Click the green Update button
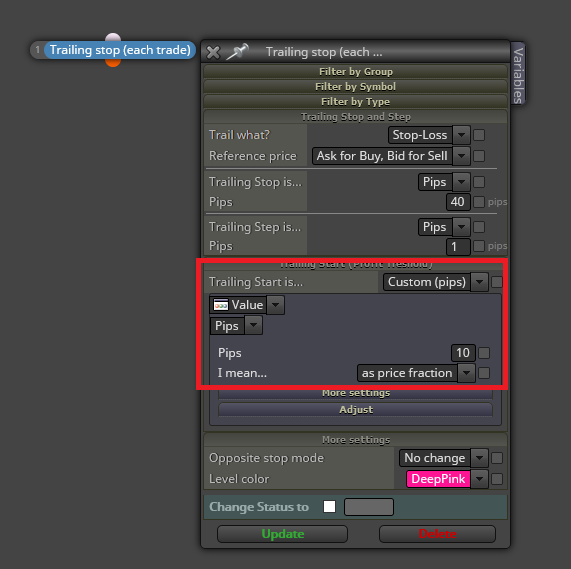 pos(282,534)
